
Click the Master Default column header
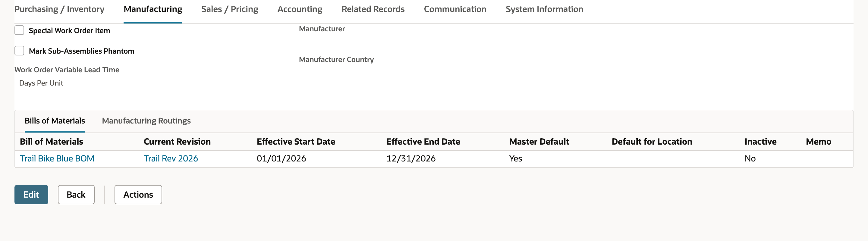(x=539, y=142)
